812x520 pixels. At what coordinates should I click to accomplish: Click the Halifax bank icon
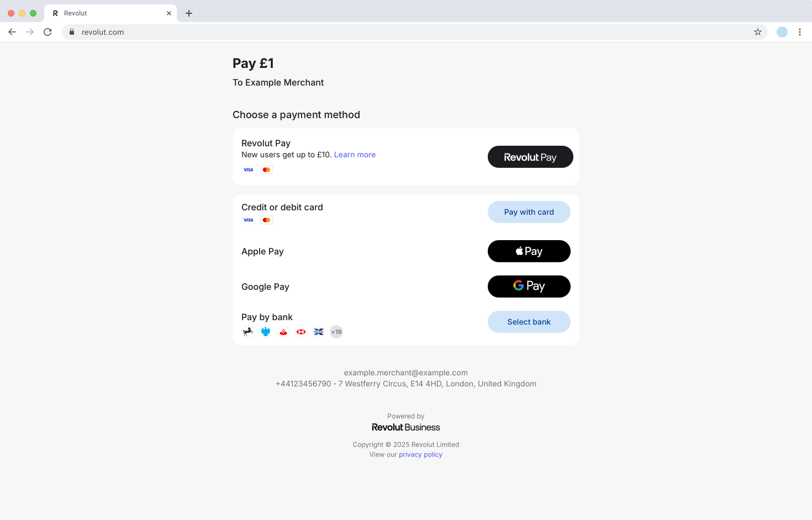pos(318,331)
